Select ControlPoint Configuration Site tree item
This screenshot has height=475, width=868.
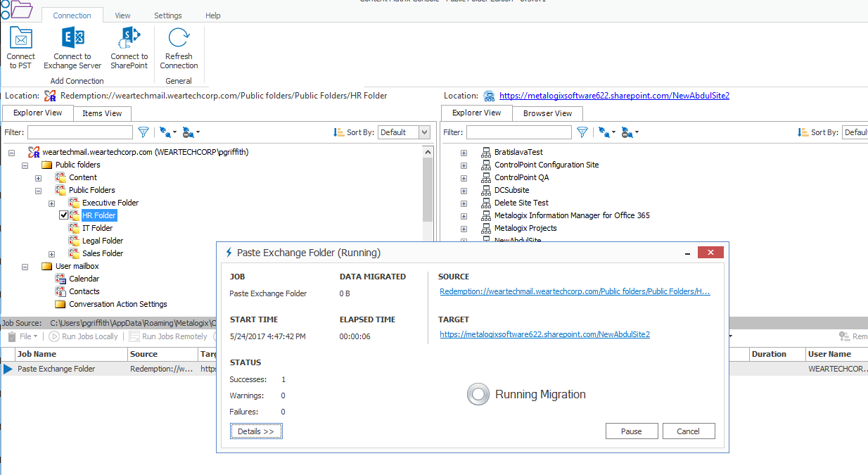[547, 165]
